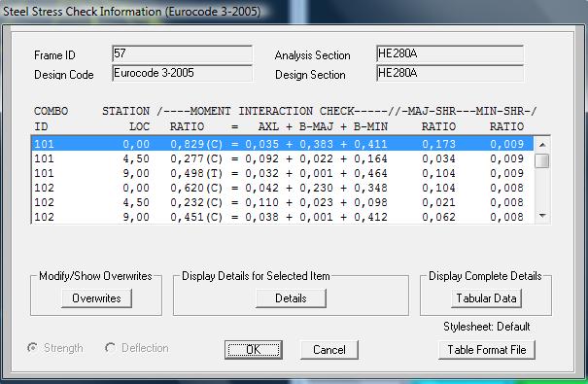The width and height of the screenshot is (588, 384).
Task: Select combo 102 row with ratio 0,232(C)
Action: [x=283, y=202]
